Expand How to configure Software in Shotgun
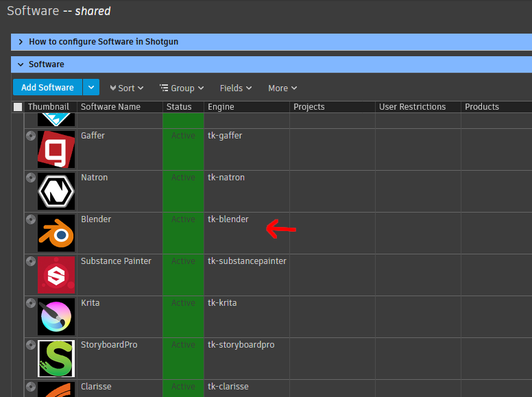The height and width of the screenshot is (397, 532). [x=21, y=42]
